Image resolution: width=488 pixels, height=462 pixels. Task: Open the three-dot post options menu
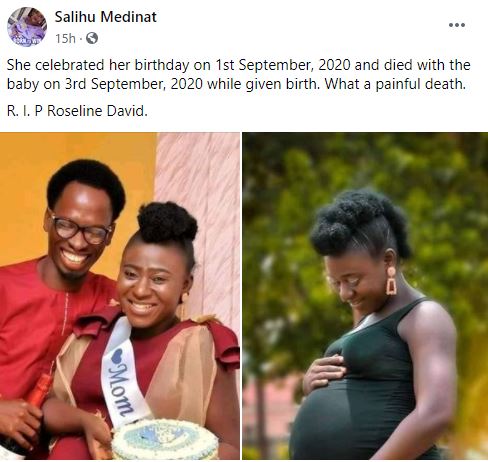tap(457, 25)
